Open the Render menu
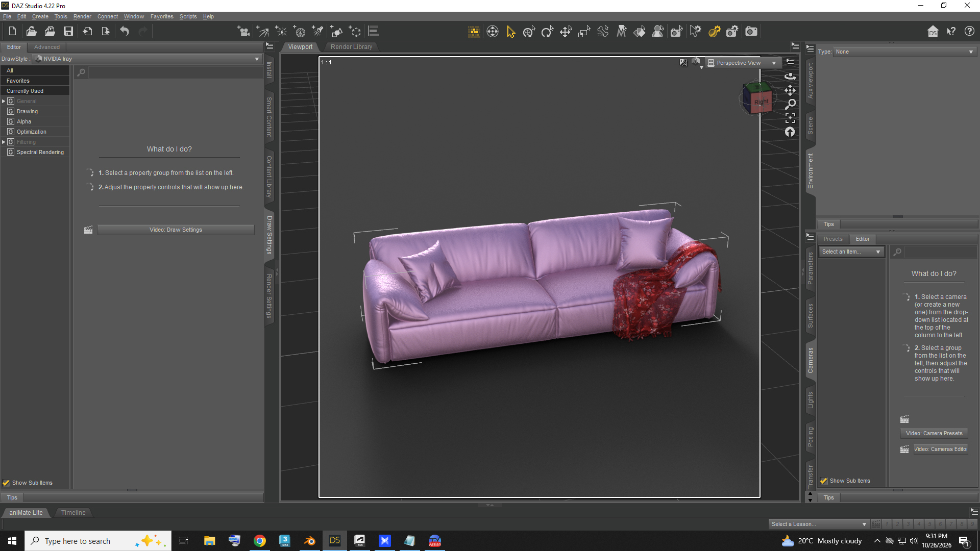Viewport: 980px width, 551px height. [82, 16]
